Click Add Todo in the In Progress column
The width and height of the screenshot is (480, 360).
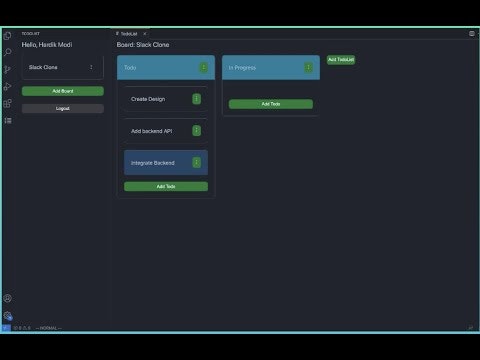(271, 104)
